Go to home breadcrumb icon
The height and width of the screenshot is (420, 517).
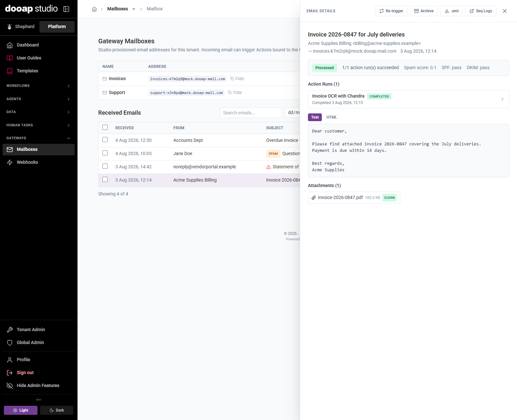point(94,9)
